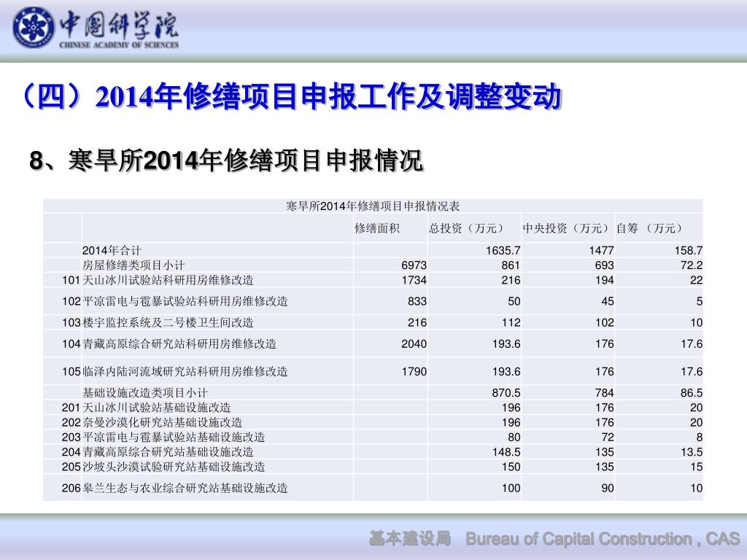
Task: Click header text 中国科学院 calligraphy
Action: (x=119, y=25)
